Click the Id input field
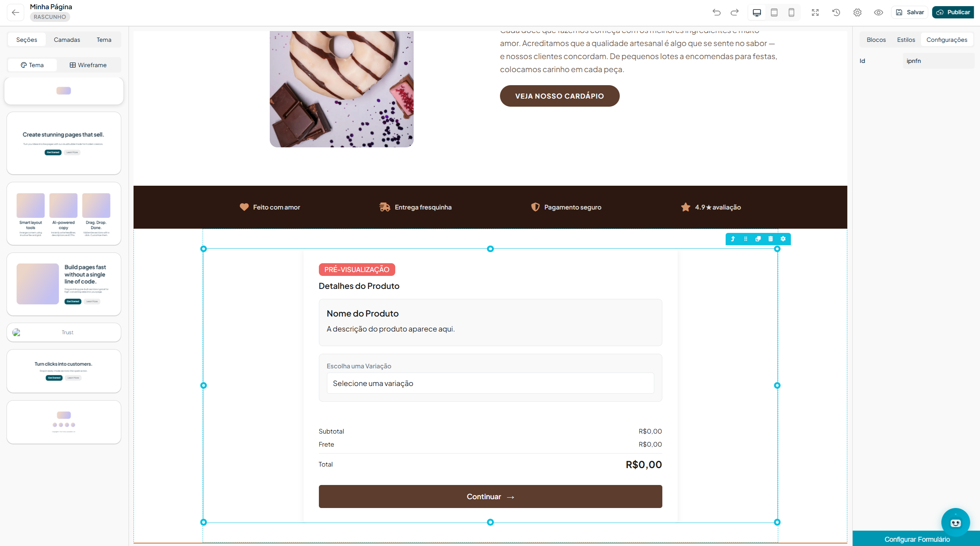980x546 pixels. pyautogui.click(x=939, y=61)
